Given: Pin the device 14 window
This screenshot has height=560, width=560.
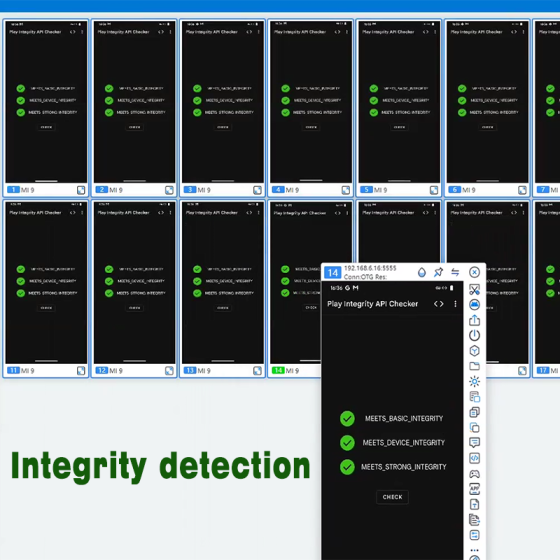Looking at the screenshot, I should tap(438, 272).
